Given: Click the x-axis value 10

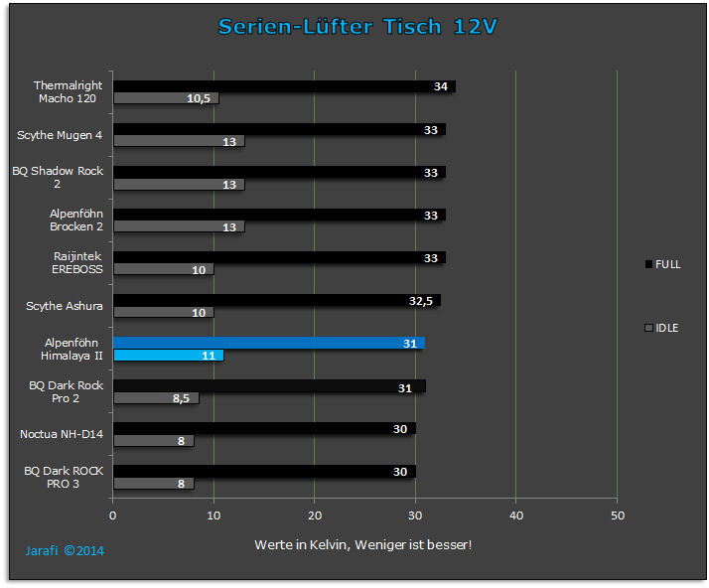Looking at the screenshot, I should 213,515.
